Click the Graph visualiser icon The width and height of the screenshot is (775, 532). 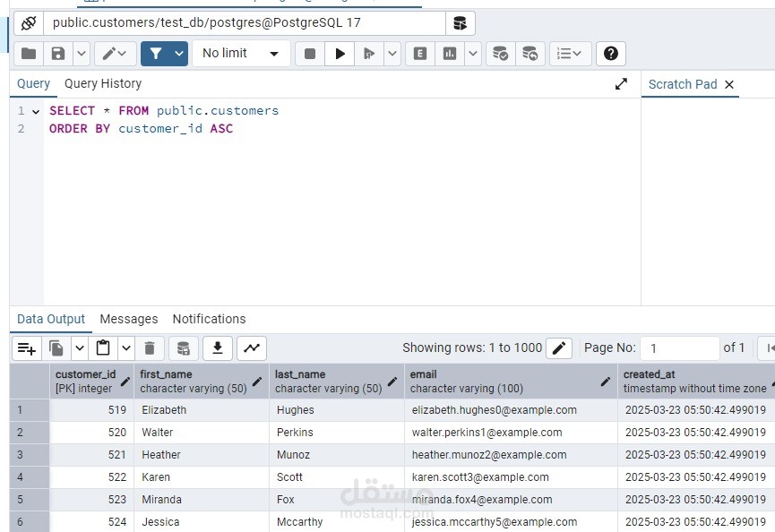(252, 348)
